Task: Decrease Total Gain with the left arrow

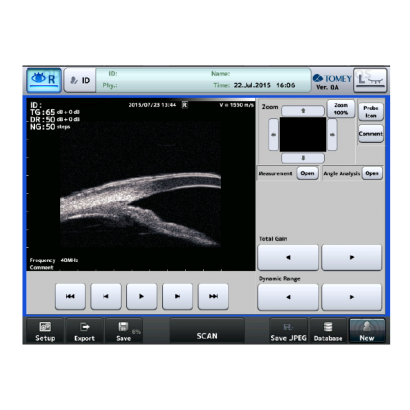Action: pos(288,257)
